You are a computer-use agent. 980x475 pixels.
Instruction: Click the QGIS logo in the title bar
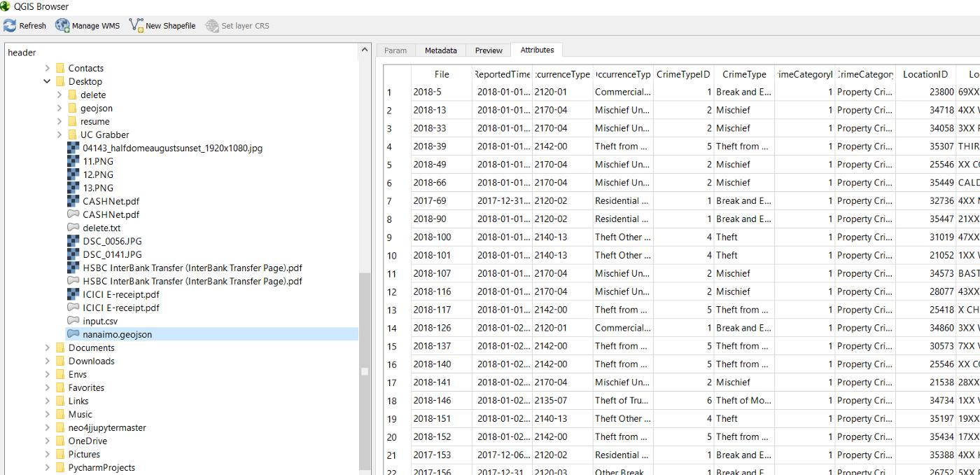point(6,6)
